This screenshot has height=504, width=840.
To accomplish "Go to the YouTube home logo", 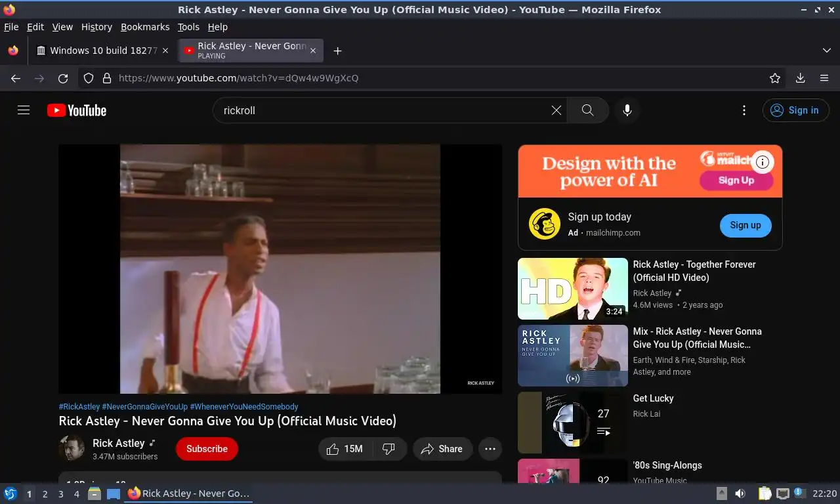I will click(x=77, y=110).
